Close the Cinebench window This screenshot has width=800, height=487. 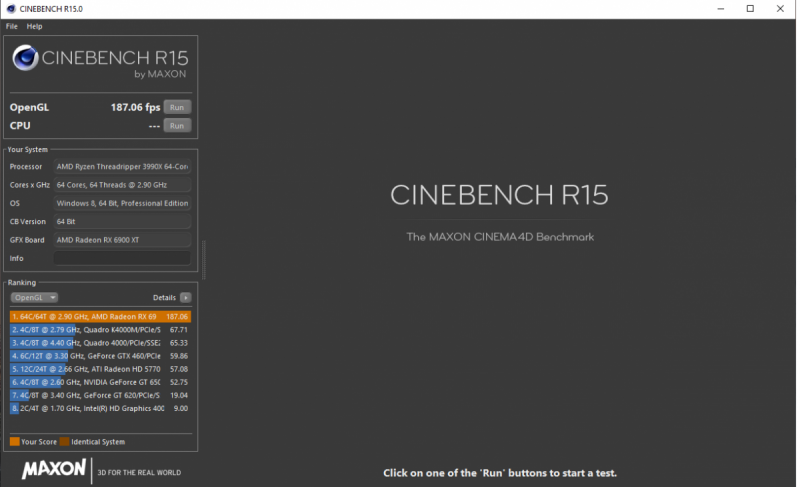click(780, 9)
